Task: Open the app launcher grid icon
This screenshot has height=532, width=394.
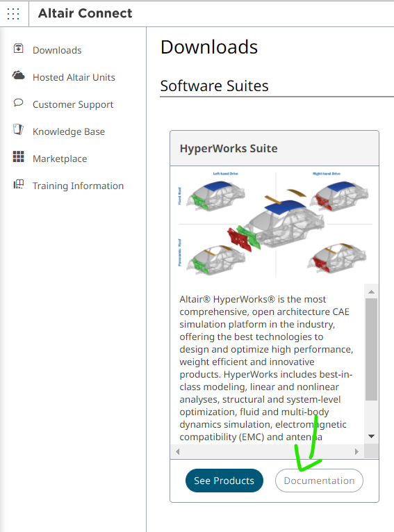Action: tap(13, 14)
